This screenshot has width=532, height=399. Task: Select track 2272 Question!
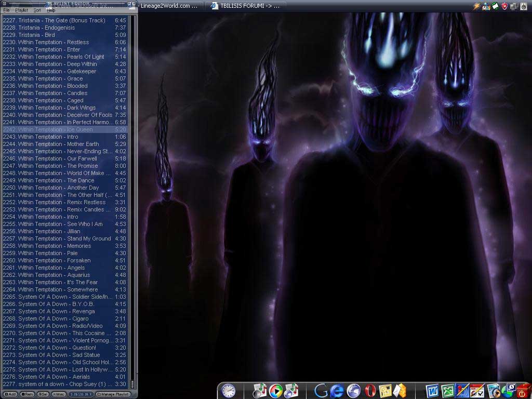point(64,348)
